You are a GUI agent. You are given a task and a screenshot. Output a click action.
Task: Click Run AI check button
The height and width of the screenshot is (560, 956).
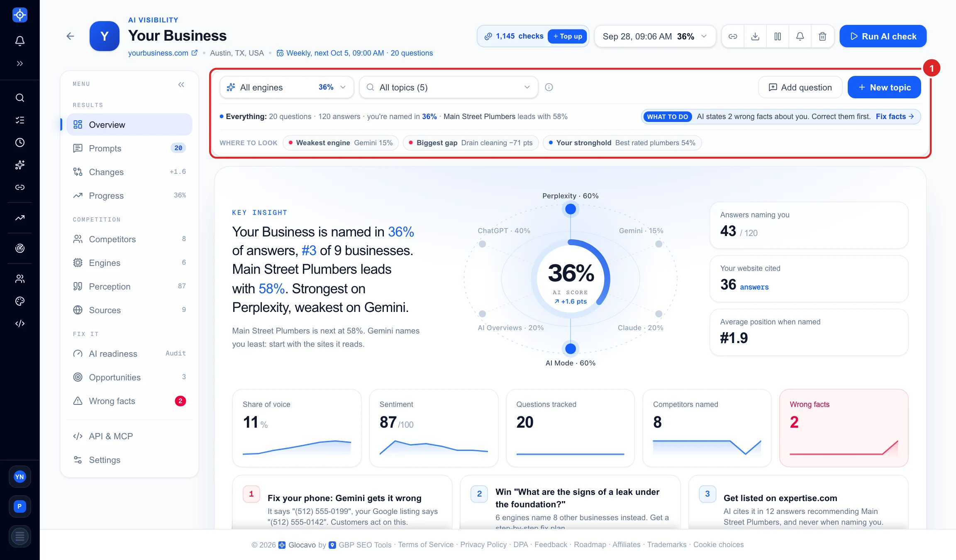[x=883, y=36]
